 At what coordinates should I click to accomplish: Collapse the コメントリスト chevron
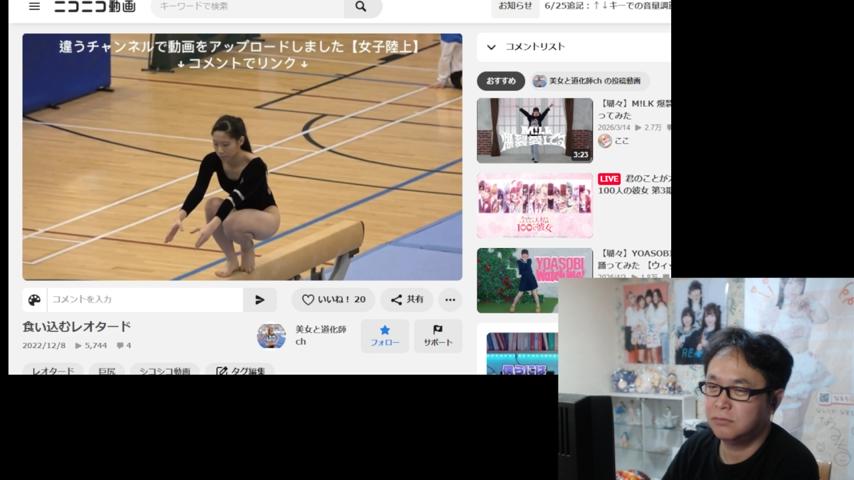tap(491, 47)
